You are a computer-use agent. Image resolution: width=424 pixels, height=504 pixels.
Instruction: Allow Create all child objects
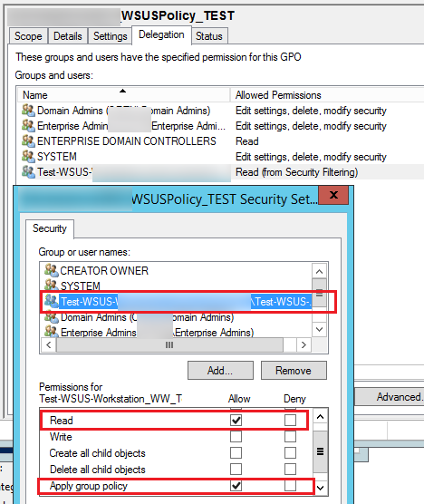point(236,453)
